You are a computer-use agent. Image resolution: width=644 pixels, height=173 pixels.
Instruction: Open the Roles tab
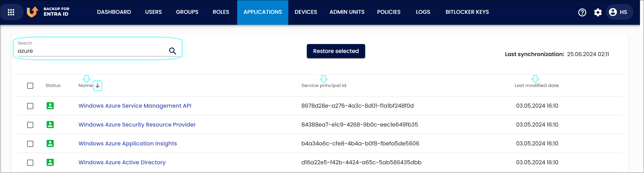pos(221,12)
